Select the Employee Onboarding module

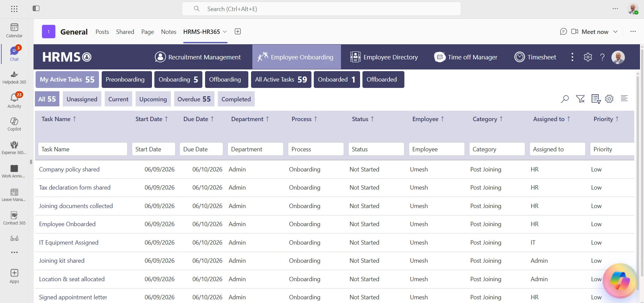(297, 57)
